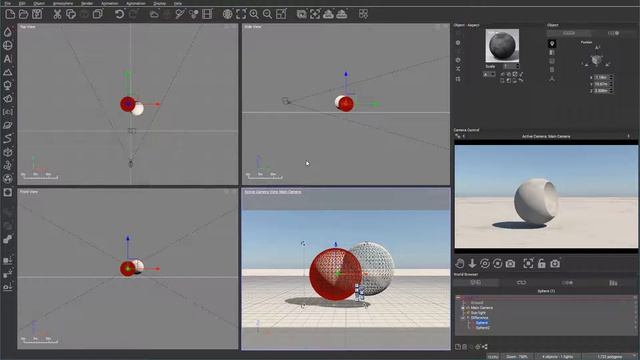Switch to World Browser library tab
Viewport: 640px width, 360px height.
point(613,282)
